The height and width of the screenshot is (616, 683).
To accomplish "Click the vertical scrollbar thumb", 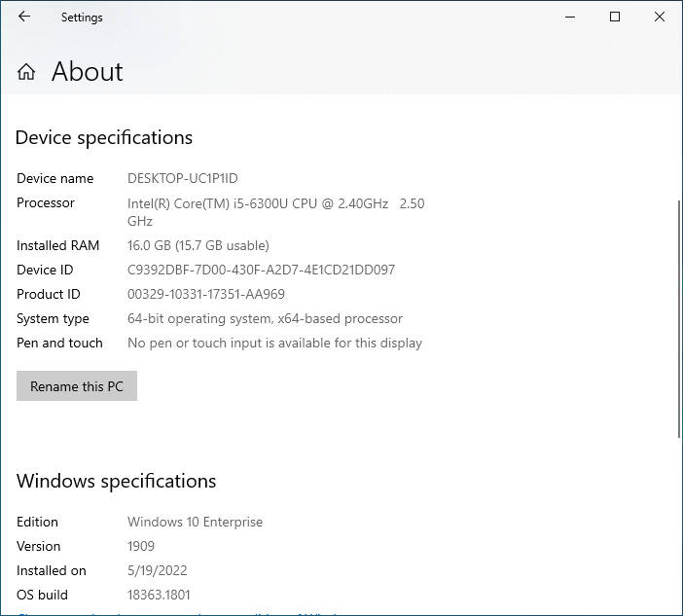I will 677,318.
